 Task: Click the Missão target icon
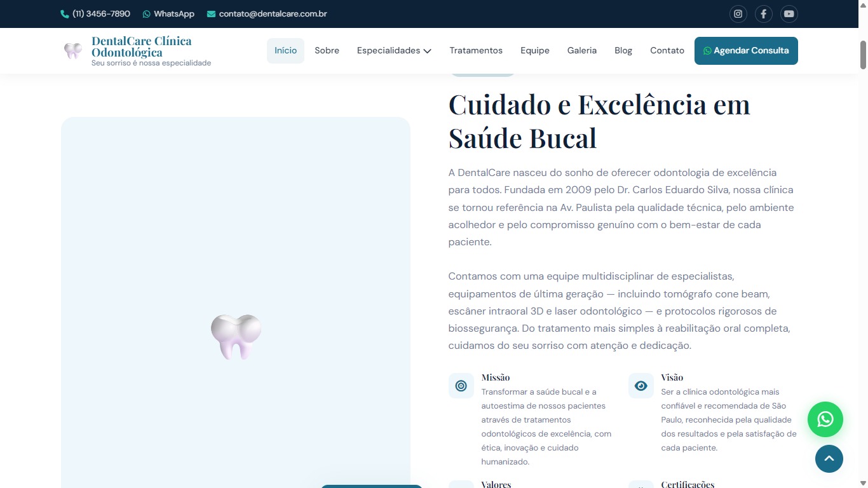[x=461, y=386]
